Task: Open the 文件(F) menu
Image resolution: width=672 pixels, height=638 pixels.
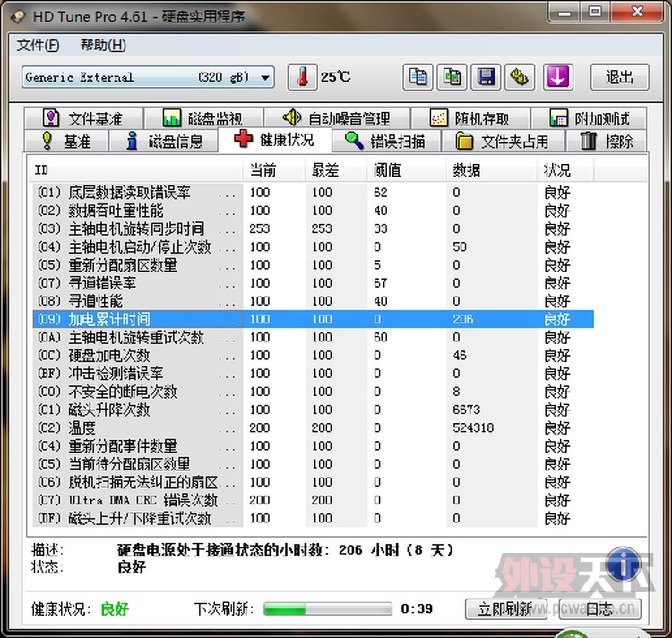Action: [39, 45]
